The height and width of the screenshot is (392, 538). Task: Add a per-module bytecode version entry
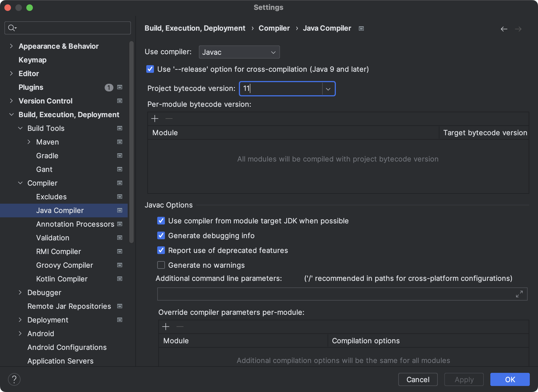(155, 119)
